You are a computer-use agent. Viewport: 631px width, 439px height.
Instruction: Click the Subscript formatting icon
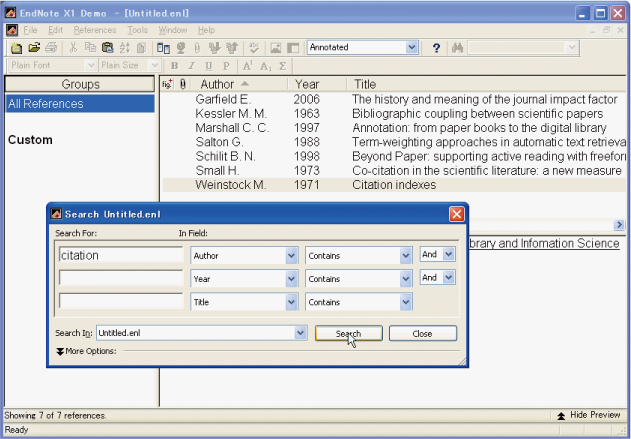tap(266, 66)
